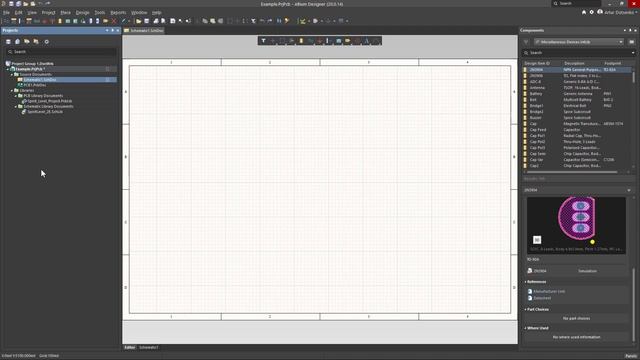Click the red cross delete icon in main toolbar
640x360 pixels.
114,21
